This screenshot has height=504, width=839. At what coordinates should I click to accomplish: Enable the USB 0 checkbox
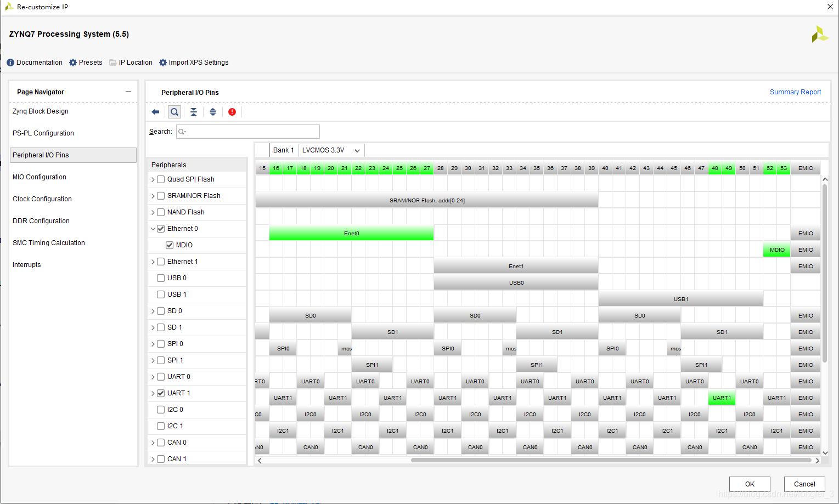point(161,278)
